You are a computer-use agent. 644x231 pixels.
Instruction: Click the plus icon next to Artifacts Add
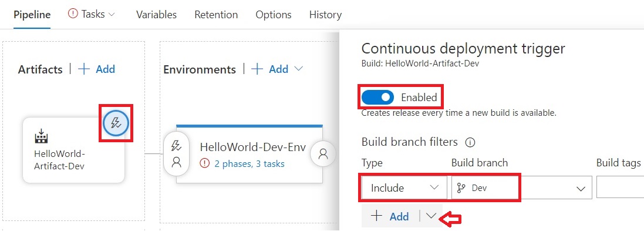(x=84, y=69)
